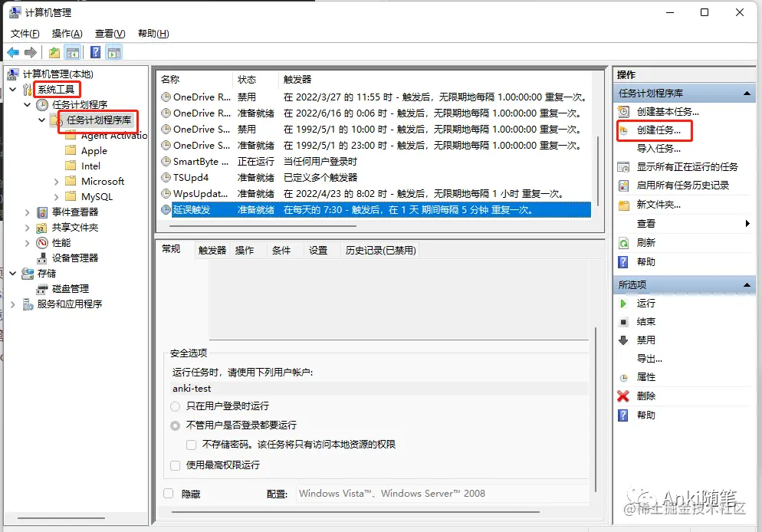Click the export list folder icon in toolbar
This screenshot has width=762, height=532.
53,52
